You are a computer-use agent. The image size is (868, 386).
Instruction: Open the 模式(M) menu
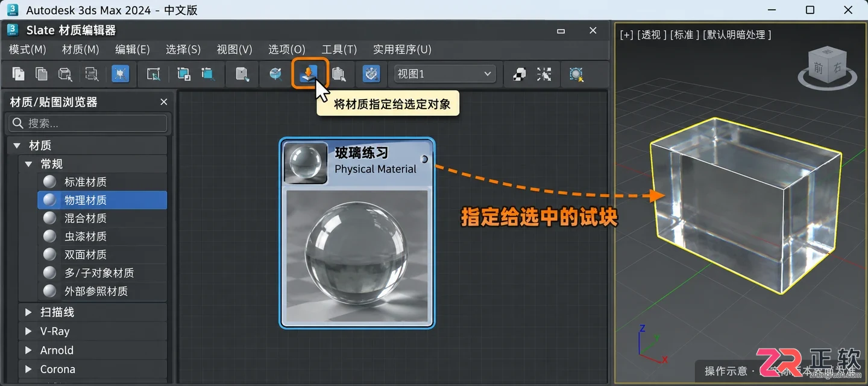[28, 49]
